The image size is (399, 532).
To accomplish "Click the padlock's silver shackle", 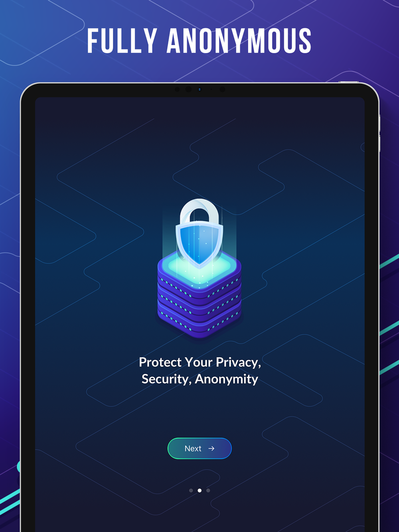I will click(x=199, y=211).
